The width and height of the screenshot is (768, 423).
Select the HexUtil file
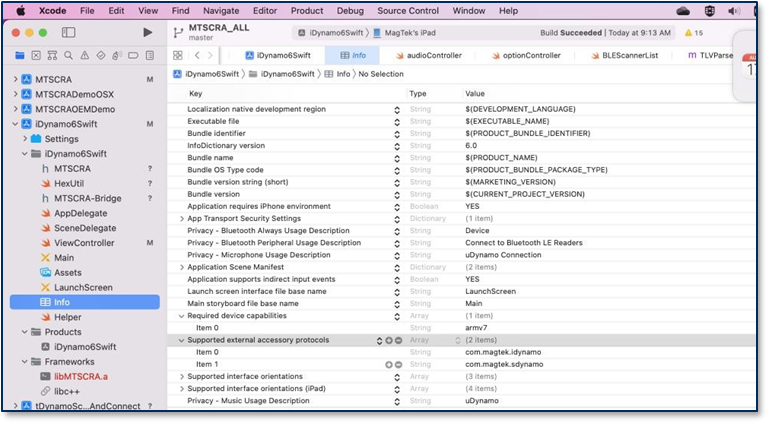coord(69,183)
